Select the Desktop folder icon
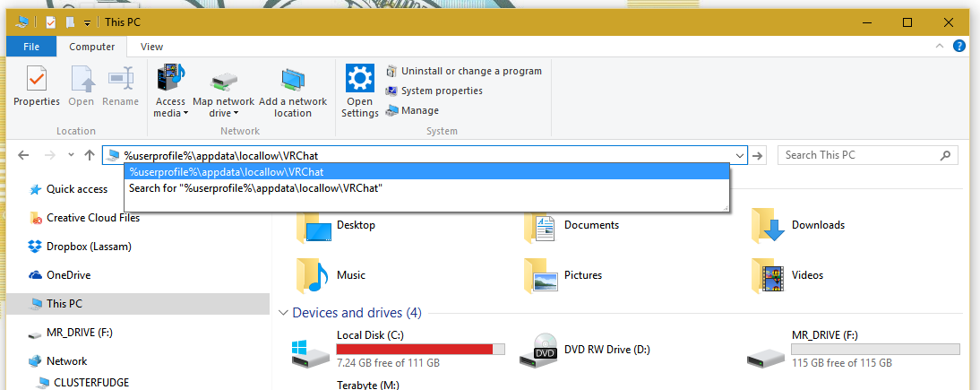Image resolution: width=980 pixels, height=390 pixels. [314, 227]
